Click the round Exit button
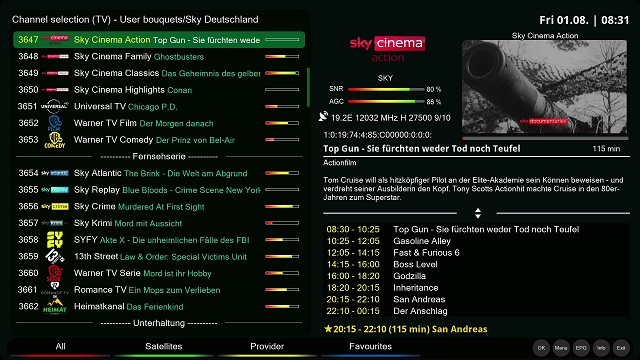 pos(621,348)
